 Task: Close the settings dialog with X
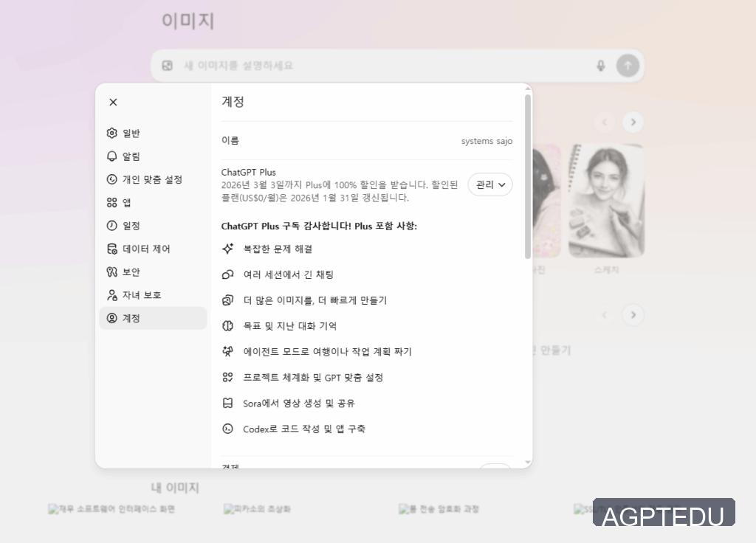(113, 102)
